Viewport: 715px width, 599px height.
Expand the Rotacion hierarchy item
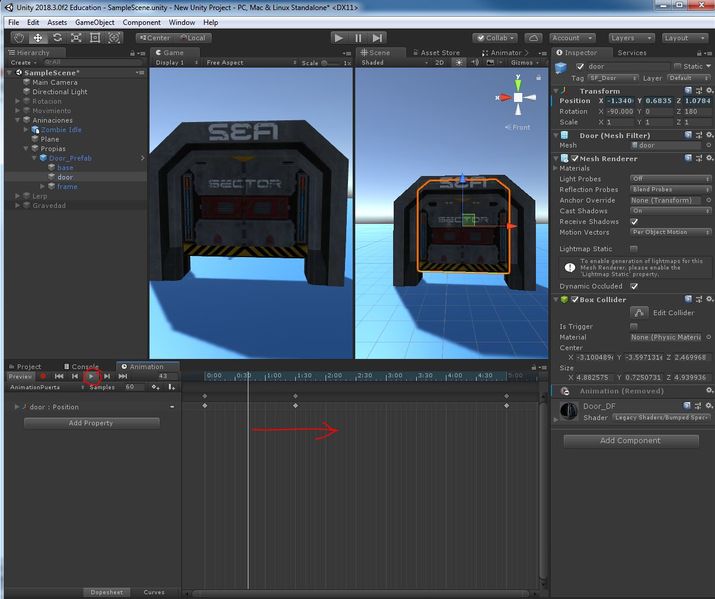click(x=17, y=101)
